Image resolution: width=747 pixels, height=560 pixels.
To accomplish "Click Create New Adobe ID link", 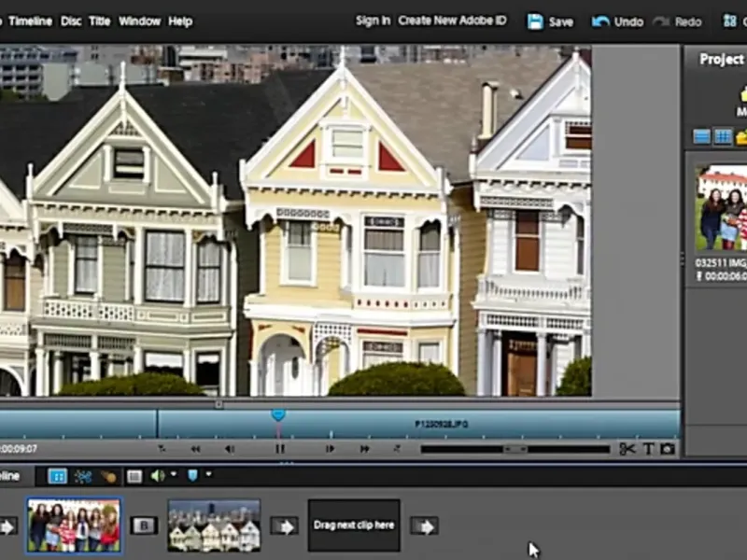I will [x=452, y=21].
